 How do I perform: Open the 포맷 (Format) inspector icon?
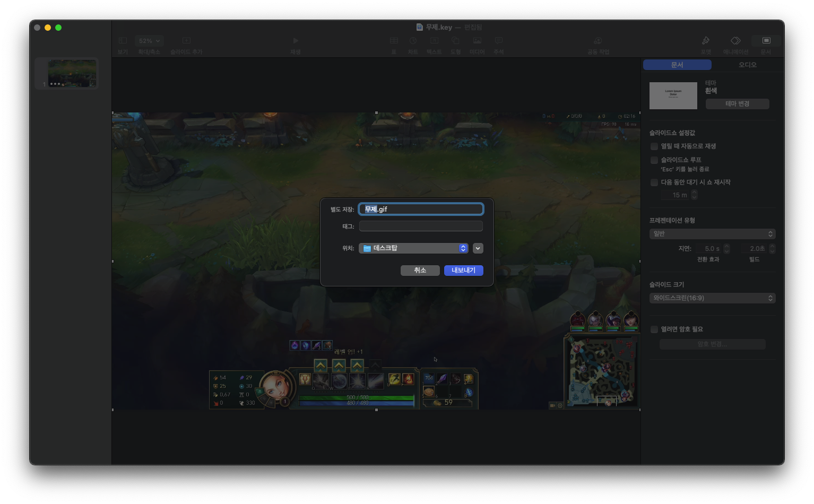tap(706, 41)
